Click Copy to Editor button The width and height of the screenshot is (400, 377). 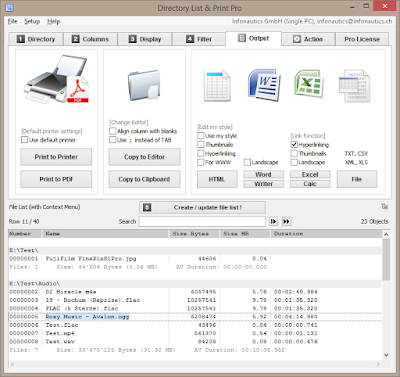(x=144, y=157)
